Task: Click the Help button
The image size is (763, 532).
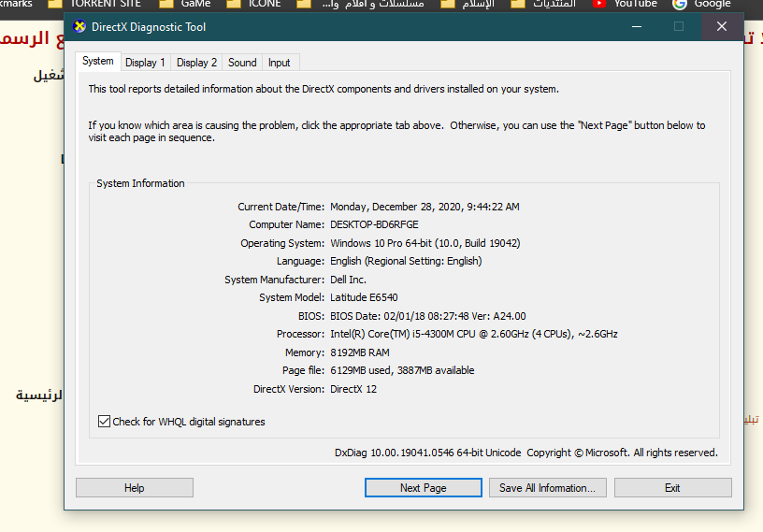Action: tap(135, 488)
